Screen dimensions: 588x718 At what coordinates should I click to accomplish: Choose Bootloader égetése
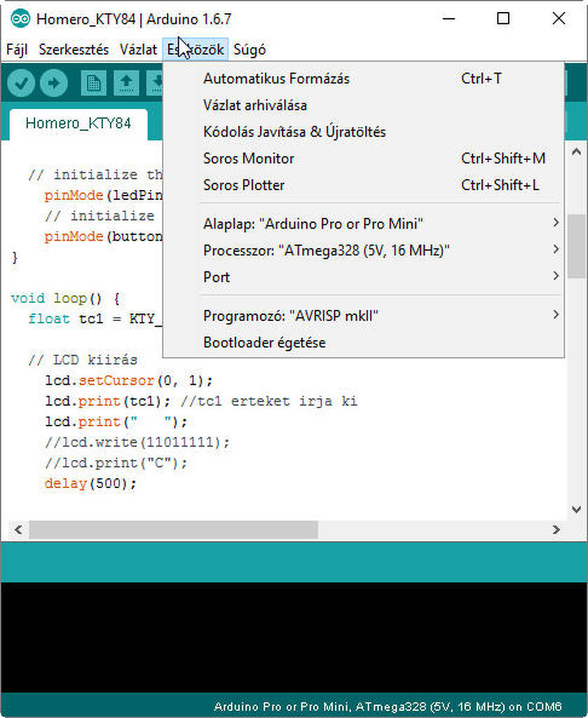click(363, 342)
